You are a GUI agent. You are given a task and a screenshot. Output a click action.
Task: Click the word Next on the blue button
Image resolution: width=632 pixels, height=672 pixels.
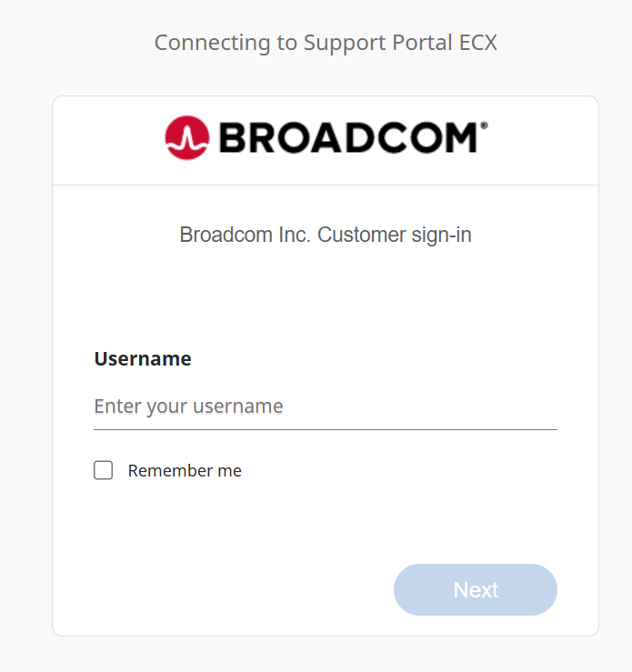(476, 590)
